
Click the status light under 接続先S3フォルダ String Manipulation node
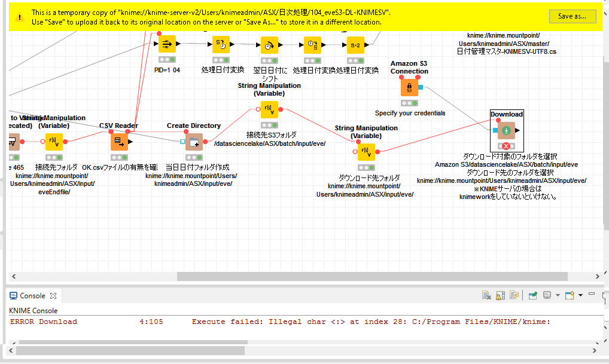(269, 126)
